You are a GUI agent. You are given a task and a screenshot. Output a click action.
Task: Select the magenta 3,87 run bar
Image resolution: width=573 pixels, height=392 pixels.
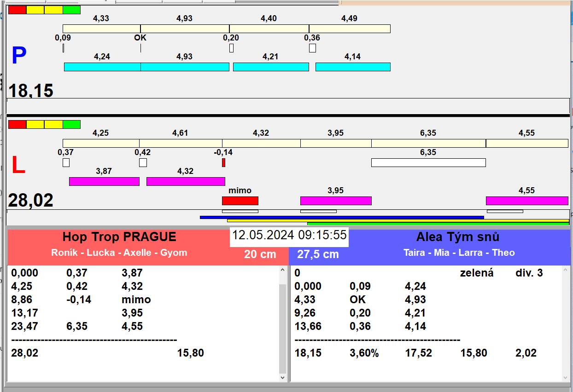pyautogui.click(x=104, y=181)
